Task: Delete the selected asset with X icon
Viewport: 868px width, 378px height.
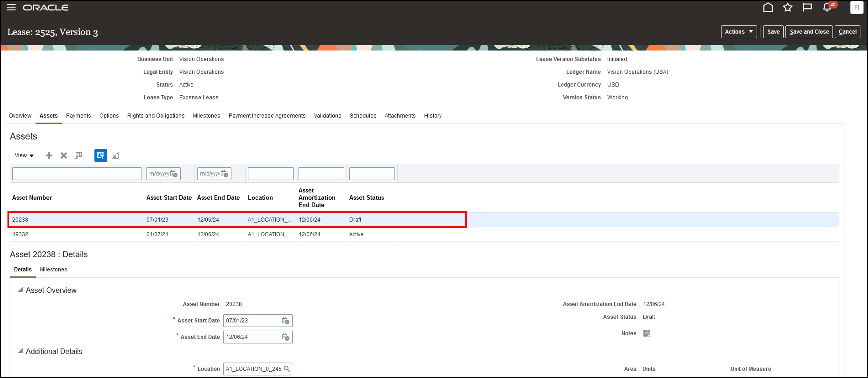Action: tap(64, 155)
